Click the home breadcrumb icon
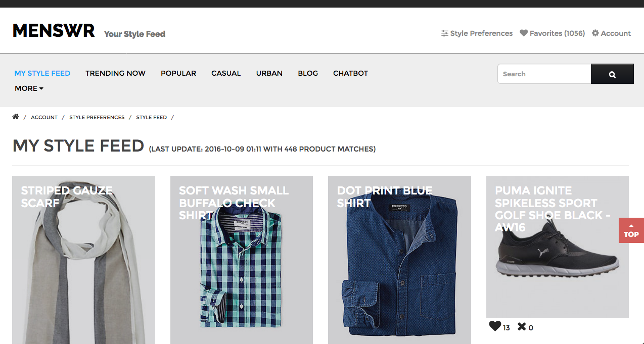Screen dimensions: 644x344 16,116
